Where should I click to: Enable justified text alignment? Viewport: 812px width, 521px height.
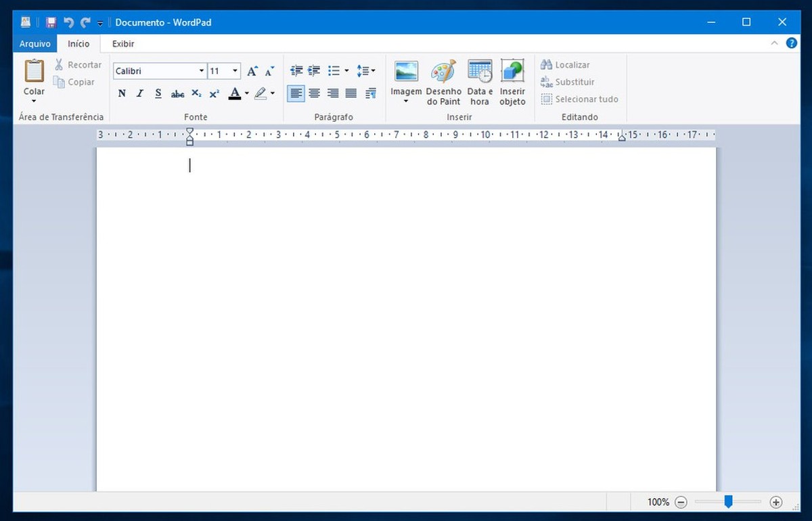[351, 93]
